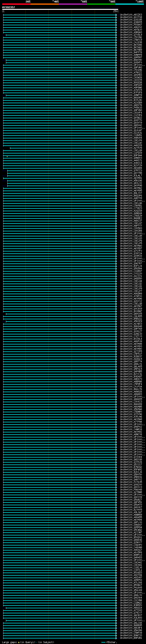This screenshot has height=644, width=146.
Task: Click the green ~80% identity color band
Action: tap(101, 4)
